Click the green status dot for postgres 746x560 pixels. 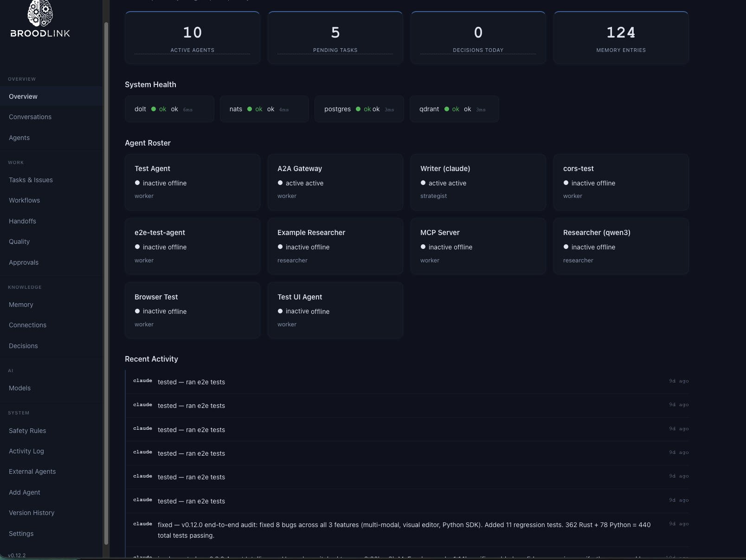click(358, 109)
